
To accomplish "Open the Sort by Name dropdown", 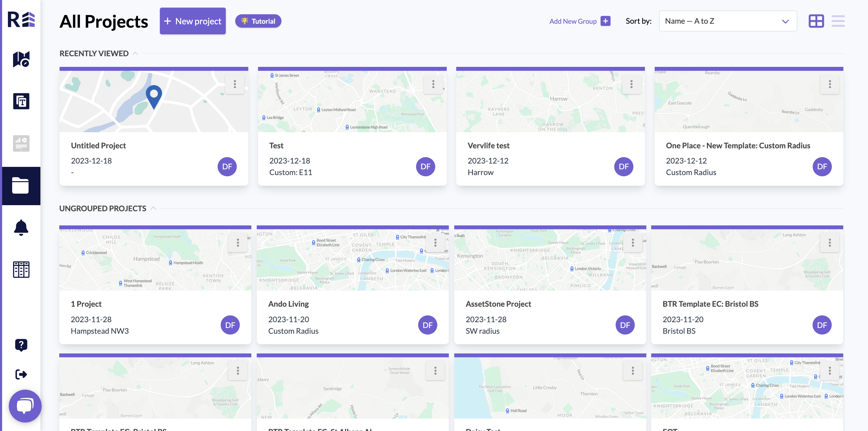I will tap(728, 21).
